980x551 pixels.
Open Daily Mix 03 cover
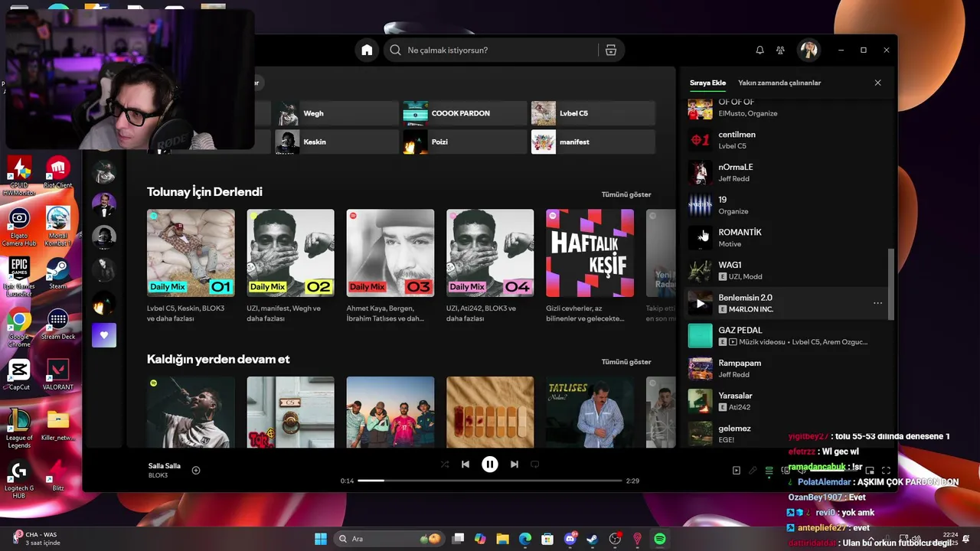390,253
